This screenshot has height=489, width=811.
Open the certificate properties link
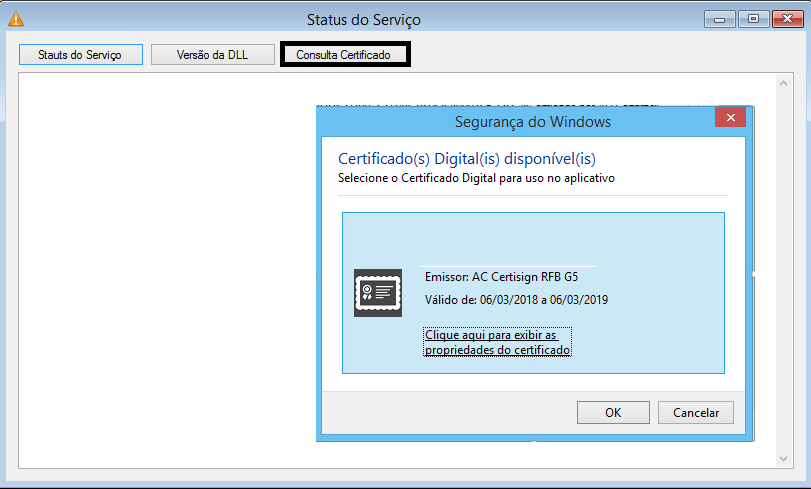[x=497, y=342]
